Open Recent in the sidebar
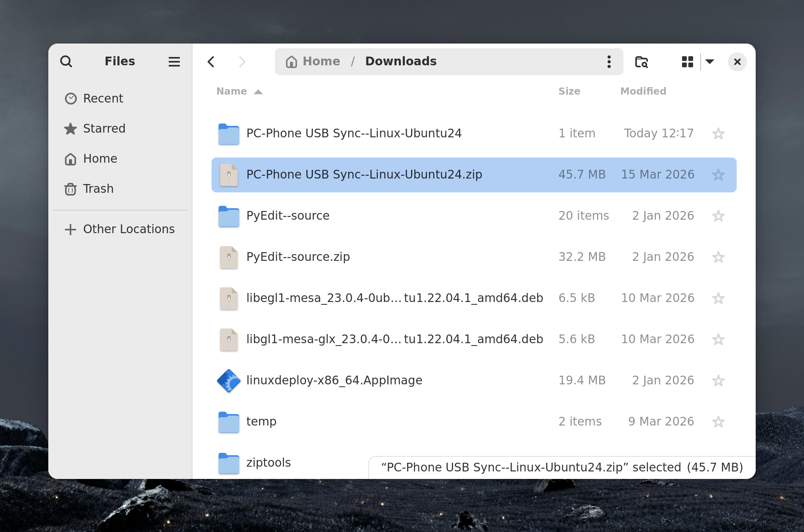804x532 pixels. (x=103, y=98)
